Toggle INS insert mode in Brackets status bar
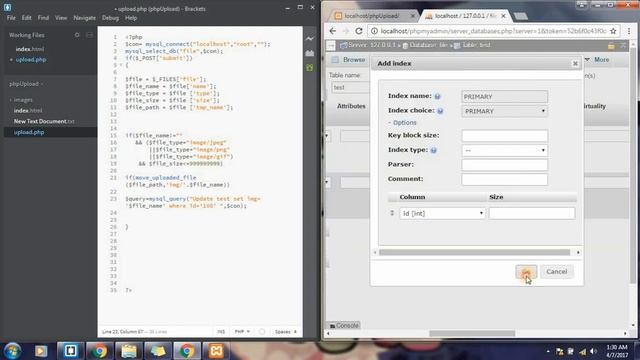 tap(221, 332)
